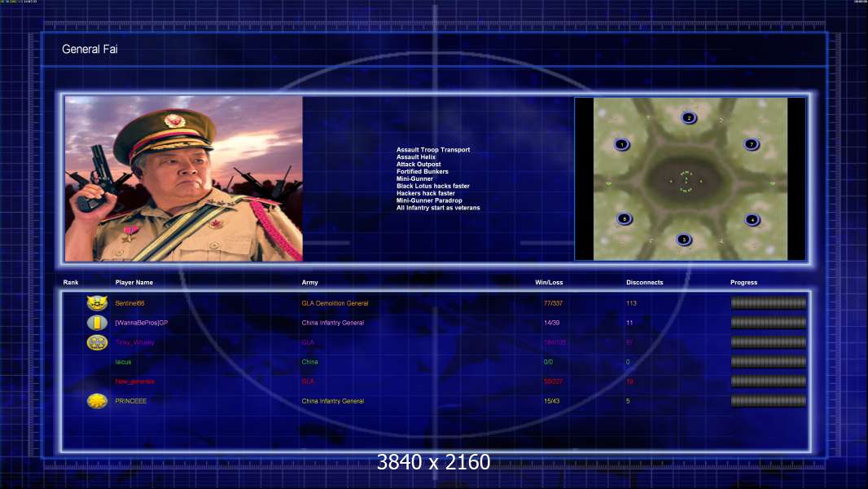Click Sentinel86's disconnects count "113"
The width and height of the screenshot is (868, 489).
631,303
